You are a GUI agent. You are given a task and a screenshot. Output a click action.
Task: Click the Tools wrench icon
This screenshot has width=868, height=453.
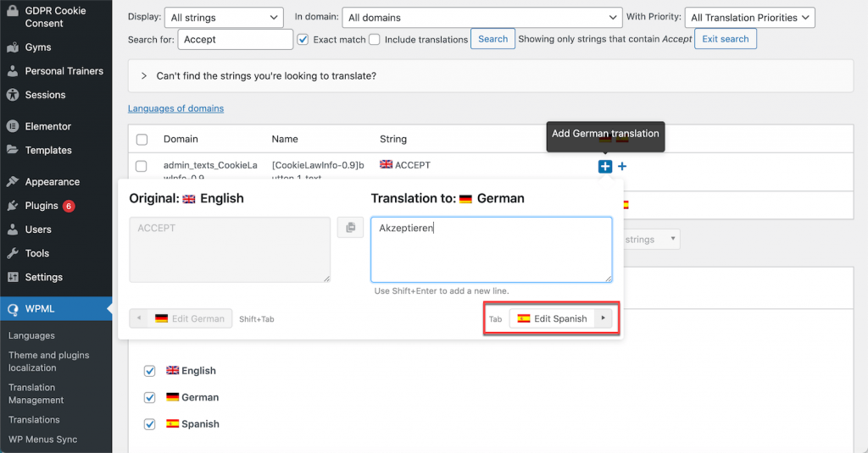pos(13,253)
